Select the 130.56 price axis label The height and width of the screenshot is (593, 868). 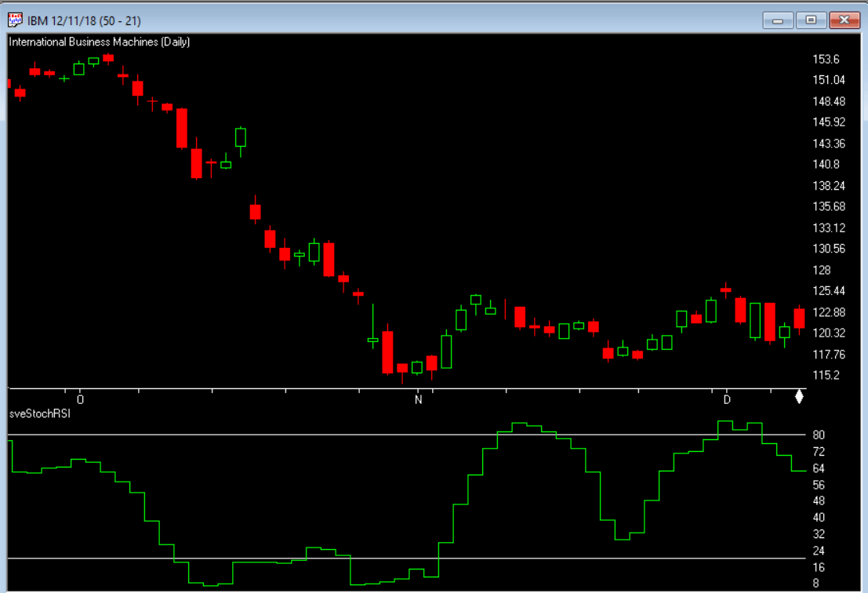(x=829, y=249)
